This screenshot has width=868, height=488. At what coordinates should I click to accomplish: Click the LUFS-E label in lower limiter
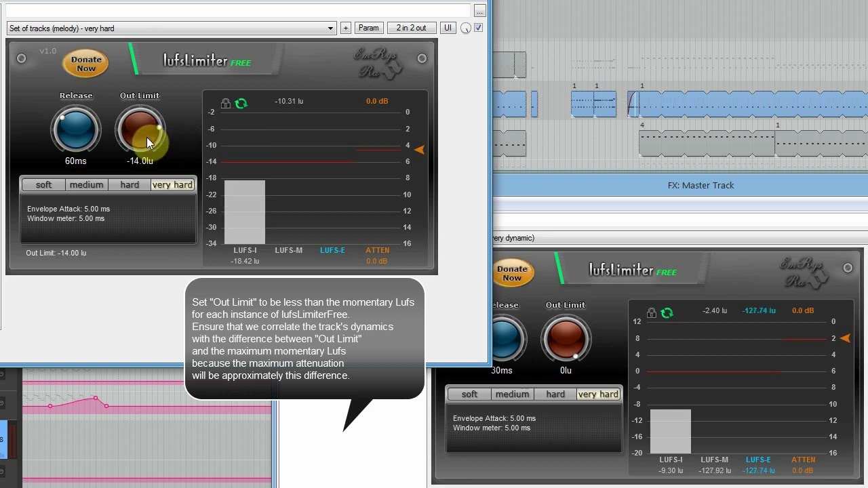click(x=758, y=460)
